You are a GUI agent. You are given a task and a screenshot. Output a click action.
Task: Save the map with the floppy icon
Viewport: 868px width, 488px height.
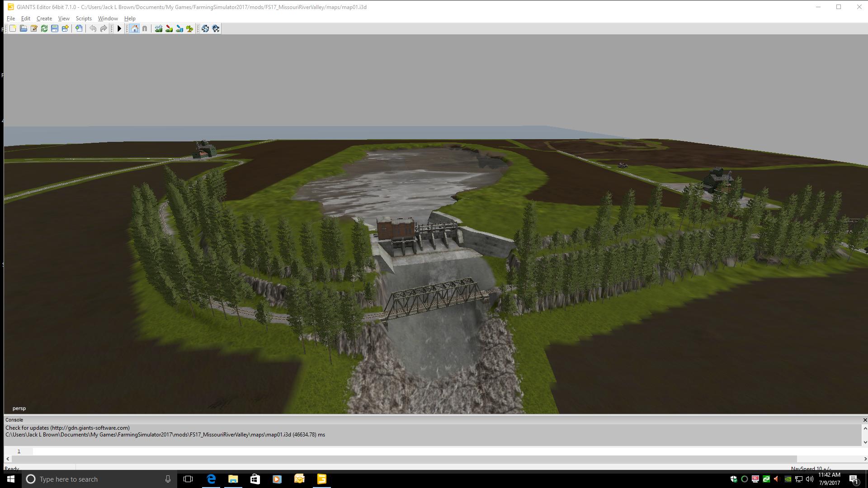pos(55,28)
